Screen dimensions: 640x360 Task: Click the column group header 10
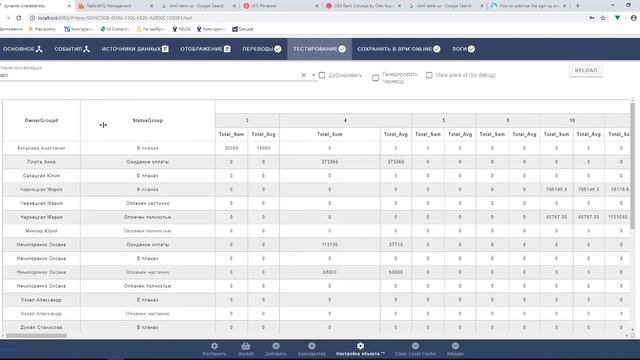[x=572, y=120]
